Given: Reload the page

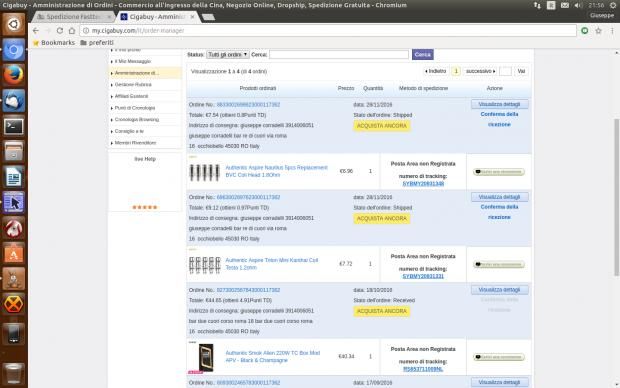Looking at the screenshot, I should click(x=60, y=30).
